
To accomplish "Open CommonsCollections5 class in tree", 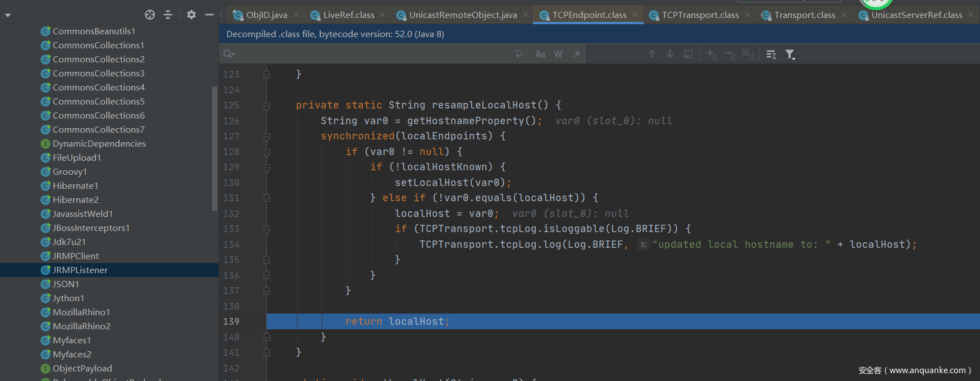I will [x=98, y=101].
